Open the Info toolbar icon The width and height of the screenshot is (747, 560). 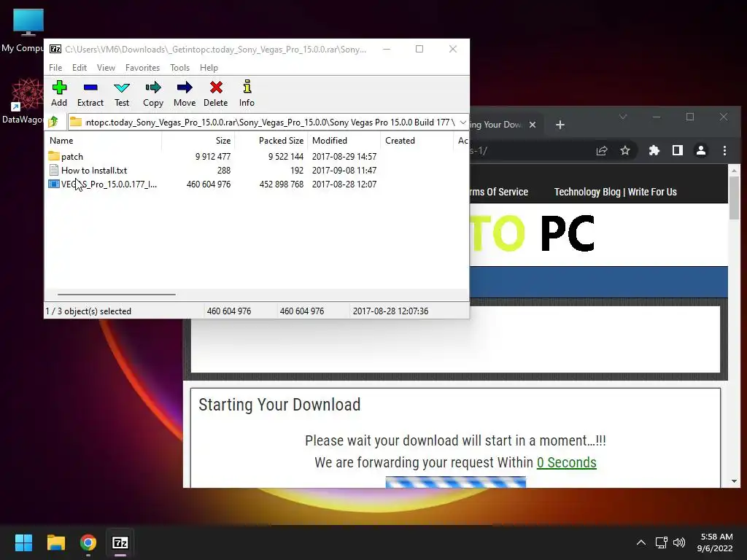click(247, 93)
